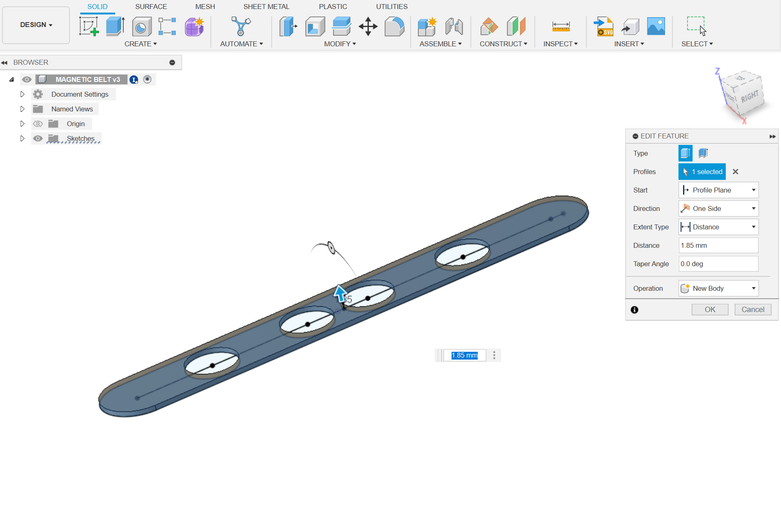Select the Move/Copy tool
Screen dimensions: 781x532
[368, 26]
